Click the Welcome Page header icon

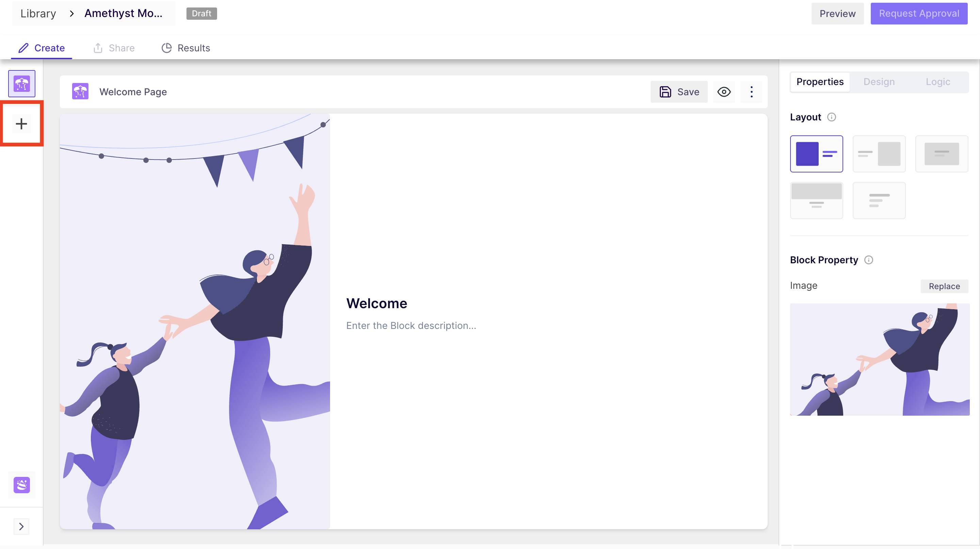point(80,91)
